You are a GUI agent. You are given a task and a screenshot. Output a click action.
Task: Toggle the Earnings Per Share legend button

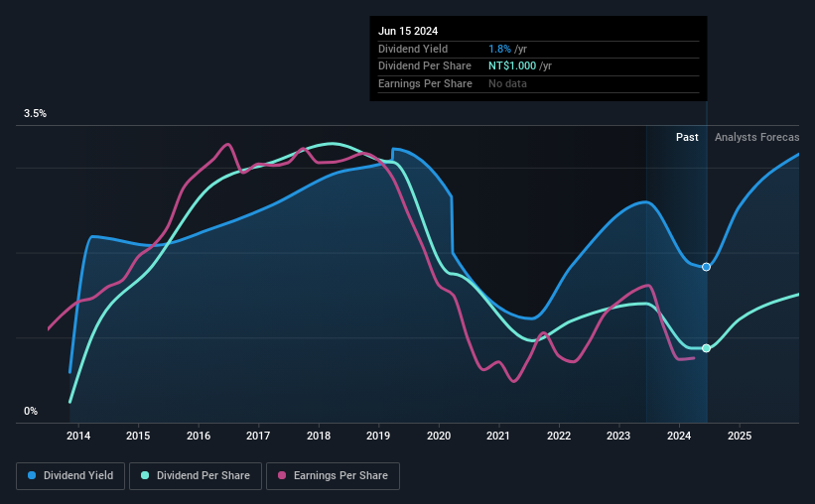[333, 476]
